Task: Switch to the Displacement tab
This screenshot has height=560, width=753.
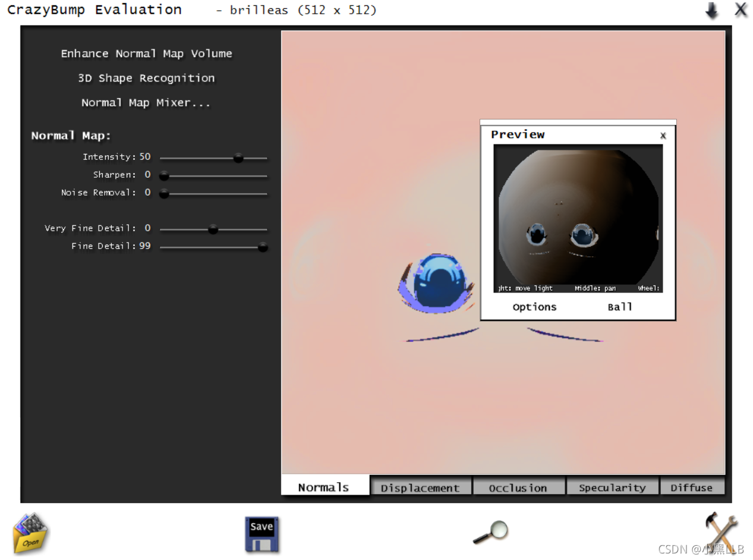Action: pyautogui.click(x=420, y=487)
